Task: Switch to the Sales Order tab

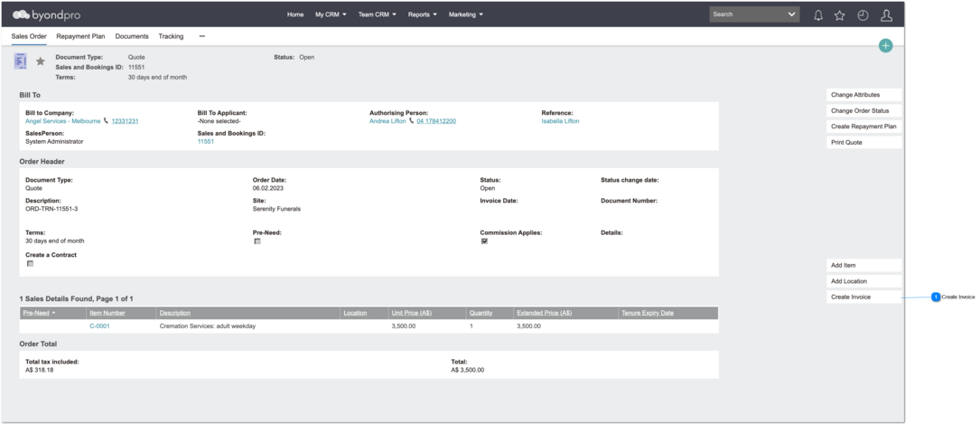Action: [x=29, y=36]
